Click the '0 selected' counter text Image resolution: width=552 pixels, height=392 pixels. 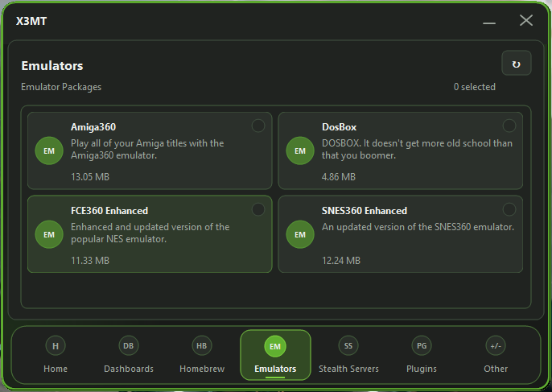point(475,87)
